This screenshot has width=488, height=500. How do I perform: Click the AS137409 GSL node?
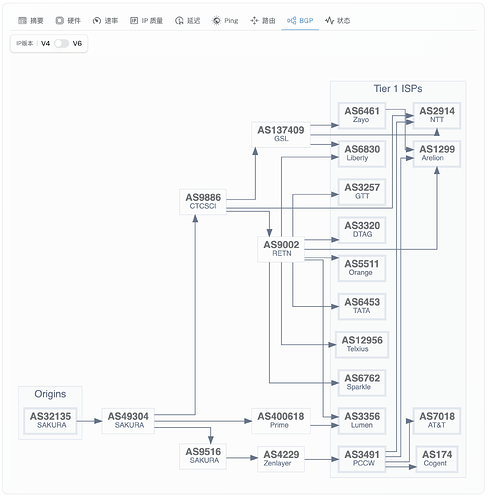point(281,134)
